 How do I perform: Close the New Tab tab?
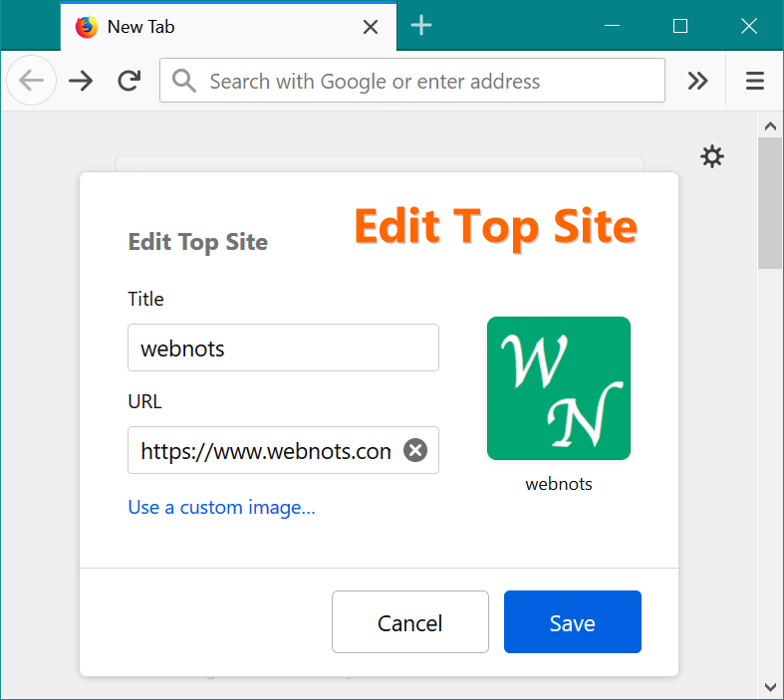371,27
